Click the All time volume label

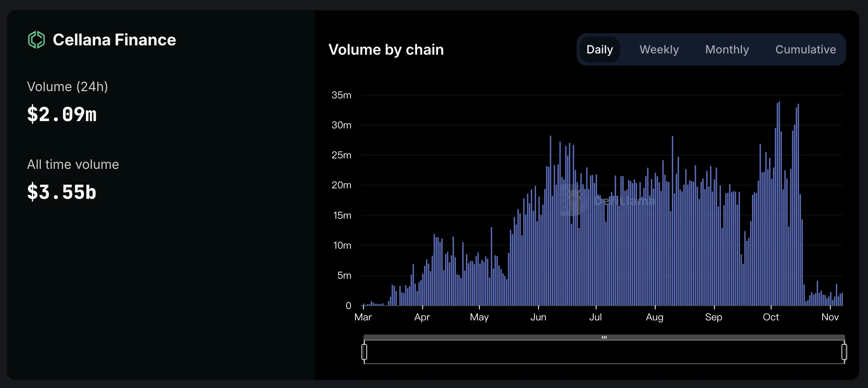[x=73, y=164]
